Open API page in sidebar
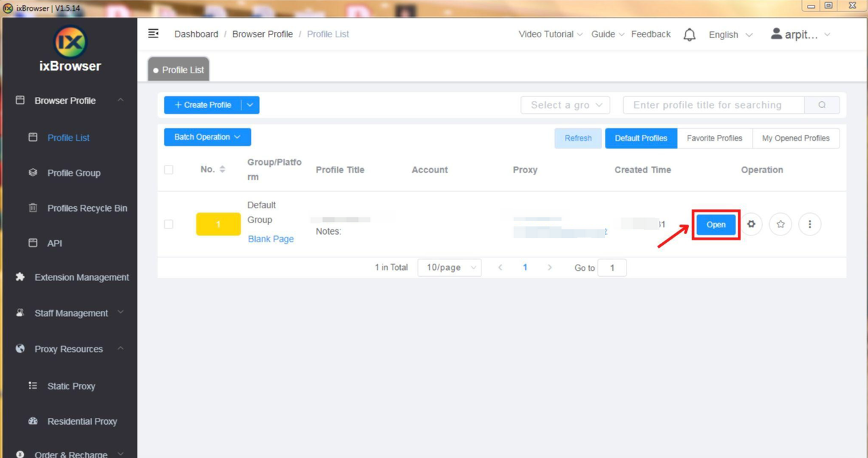This screenshot has width=868, height=458. [x=54, y=243]
